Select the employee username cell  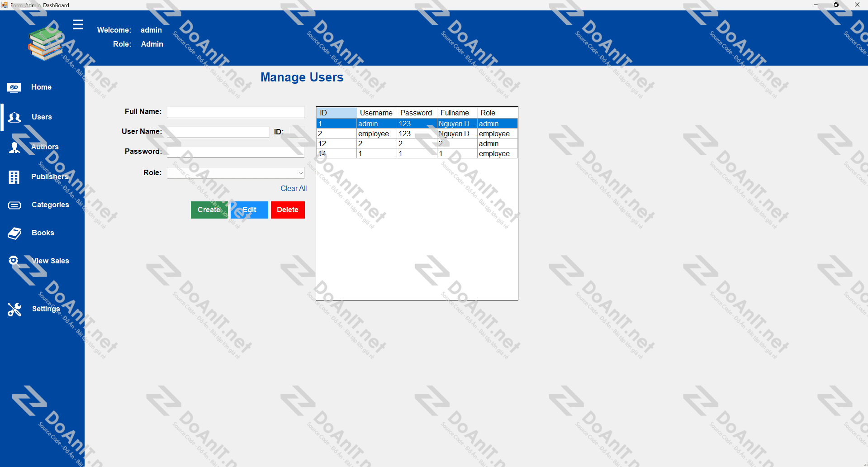tap(376, 133)
